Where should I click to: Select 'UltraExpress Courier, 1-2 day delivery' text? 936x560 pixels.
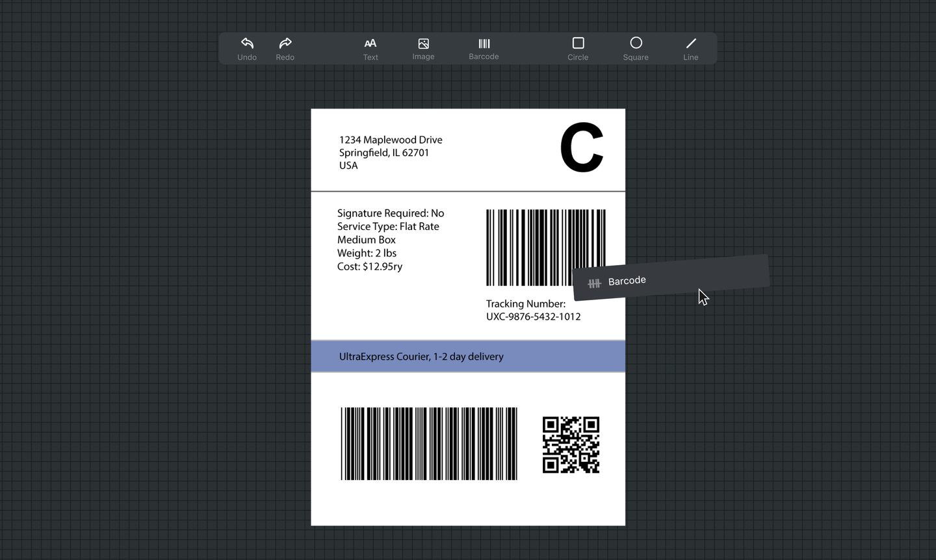click(421, 357)
